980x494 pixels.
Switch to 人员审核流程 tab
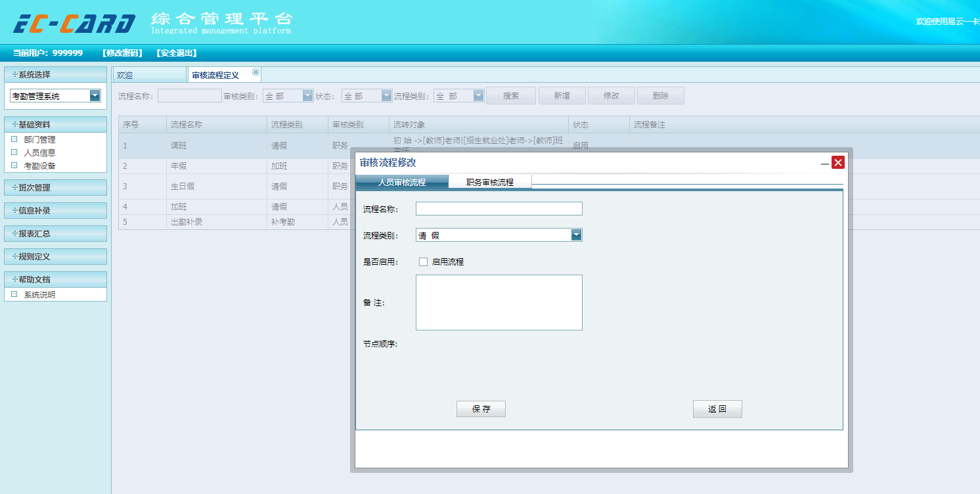click(402, 182)
